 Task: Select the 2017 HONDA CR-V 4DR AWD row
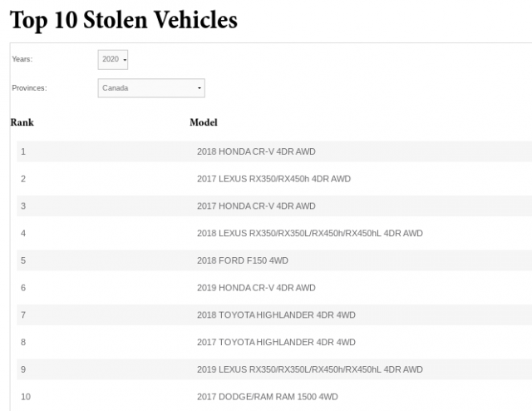click(x=274, y=205)
